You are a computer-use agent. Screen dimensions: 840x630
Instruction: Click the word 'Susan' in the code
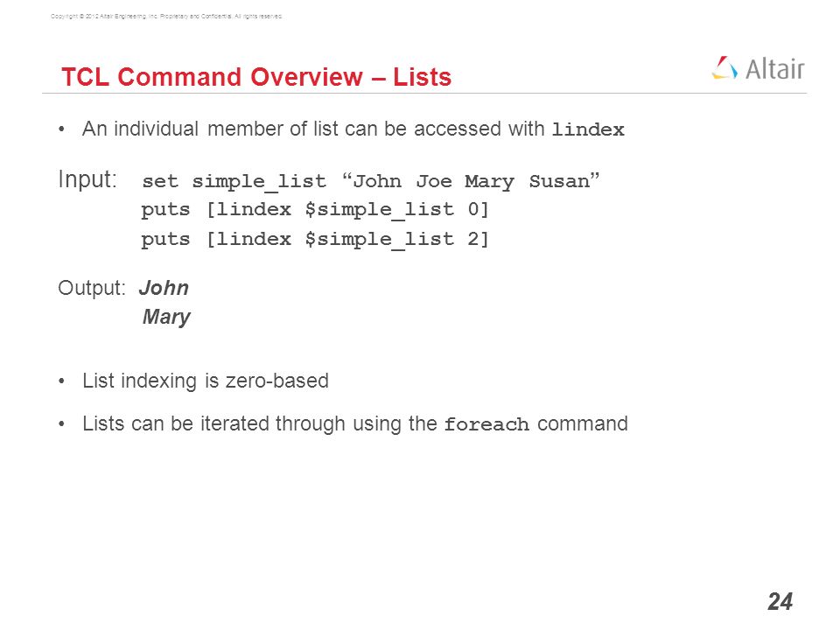(559, 182)
